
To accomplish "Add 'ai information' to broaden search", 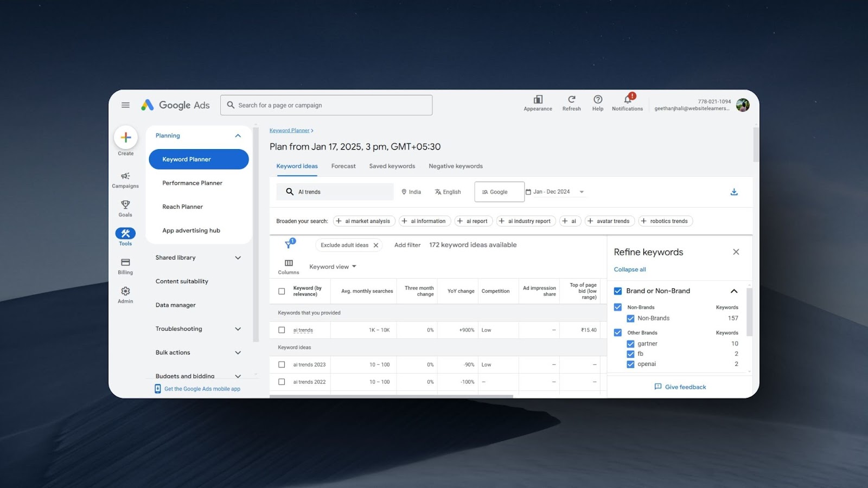I will 424,221.
